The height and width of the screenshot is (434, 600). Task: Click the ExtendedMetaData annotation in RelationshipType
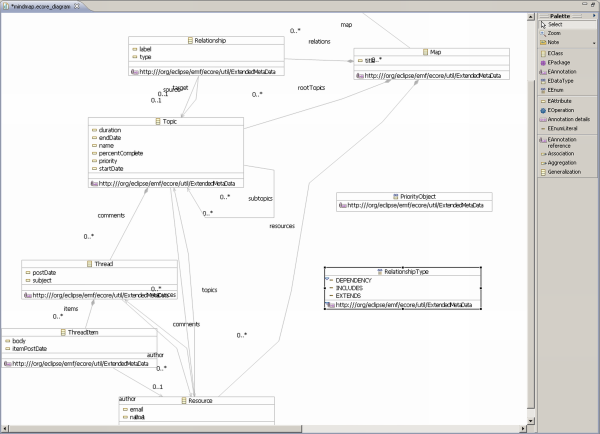400,305
